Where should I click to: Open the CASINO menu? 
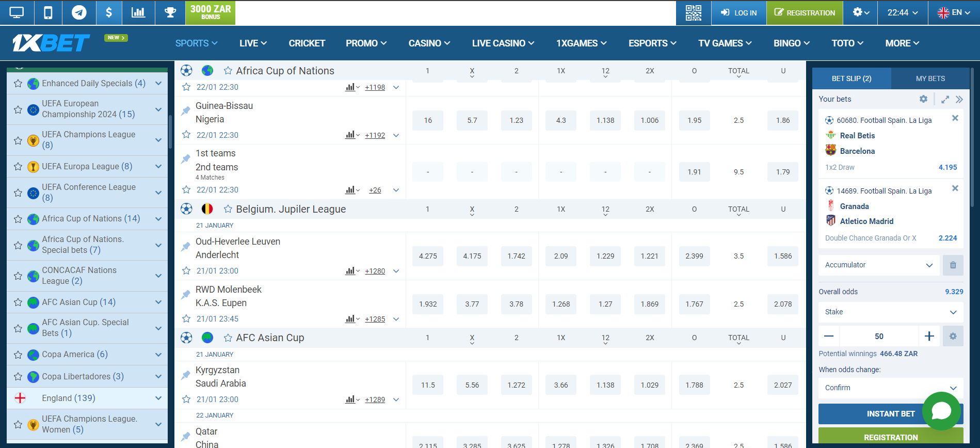coord(429,43)
